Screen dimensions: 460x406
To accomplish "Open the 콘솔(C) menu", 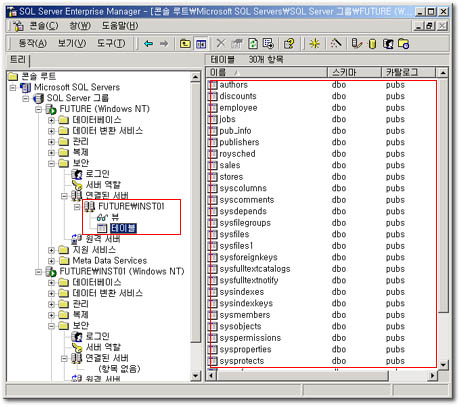I will point(43,26).
